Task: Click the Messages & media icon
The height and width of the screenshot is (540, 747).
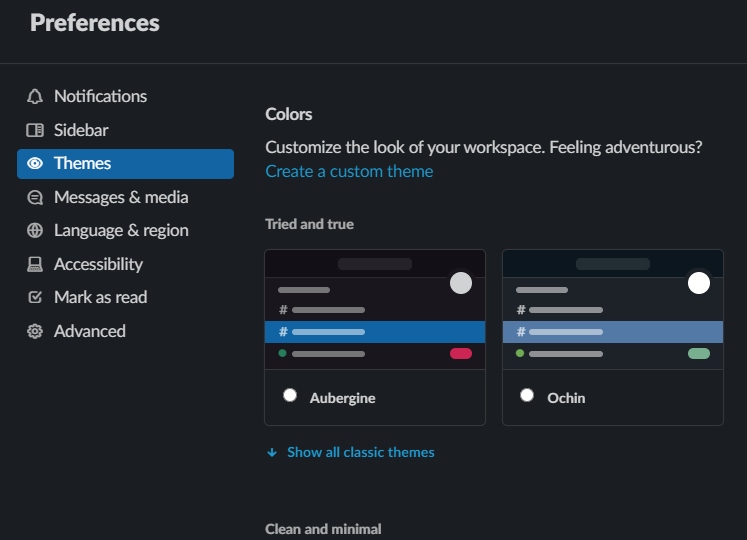Action: click(35, 198)
